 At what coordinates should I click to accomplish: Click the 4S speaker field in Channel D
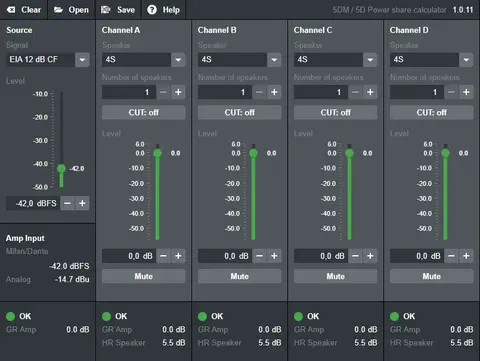[424, 60]
